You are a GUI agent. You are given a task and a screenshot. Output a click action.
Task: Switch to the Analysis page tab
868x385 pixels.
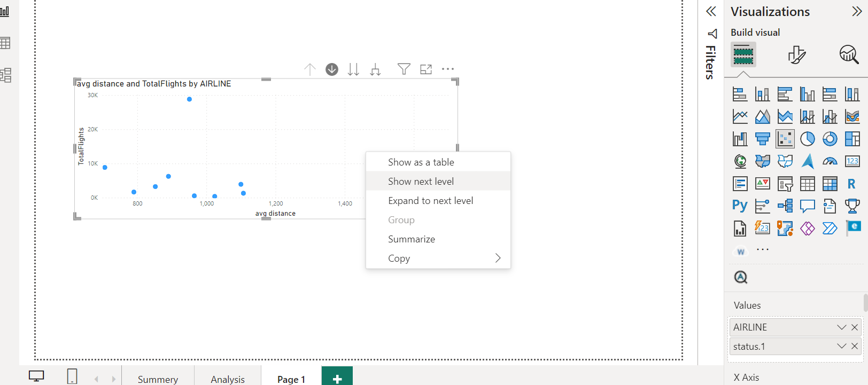(x=228, y=379)
